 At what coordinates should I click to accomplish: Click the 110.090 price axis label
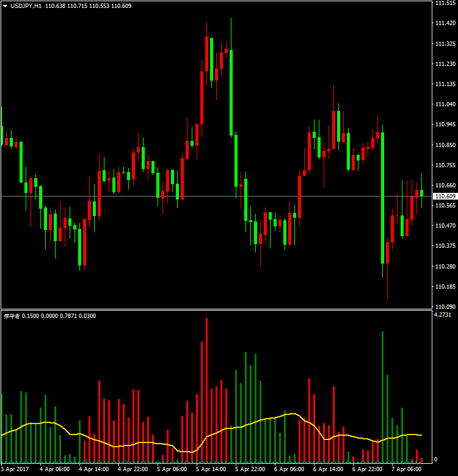click(444, 306)
